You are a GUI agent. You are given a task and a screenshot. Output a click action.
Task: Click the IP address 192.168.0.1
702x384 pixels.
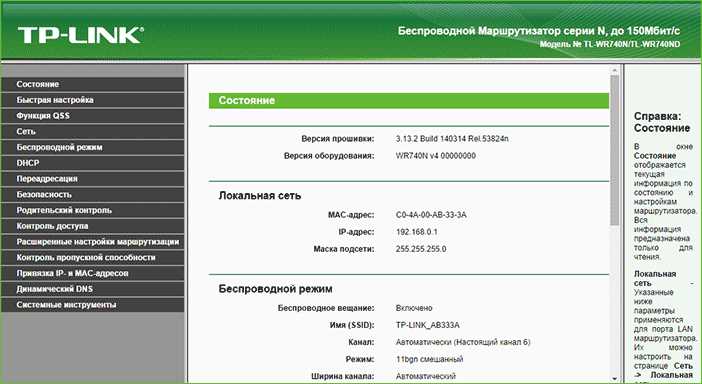417,232
